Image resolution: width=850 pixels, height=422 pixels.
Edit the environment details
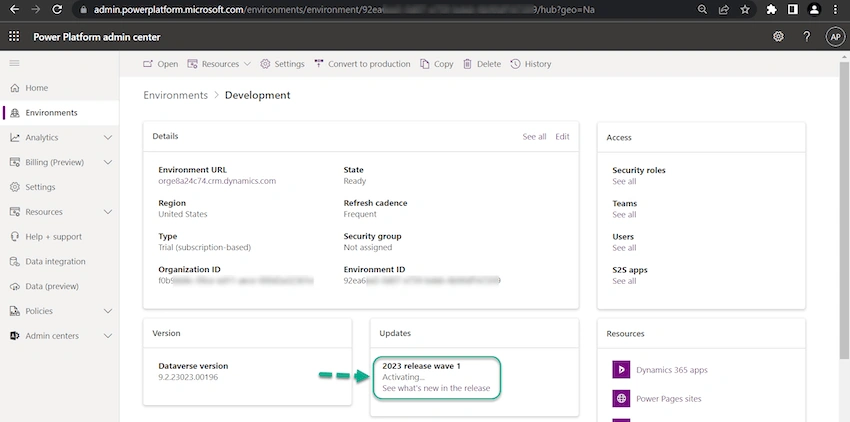(x=562, y=137)
